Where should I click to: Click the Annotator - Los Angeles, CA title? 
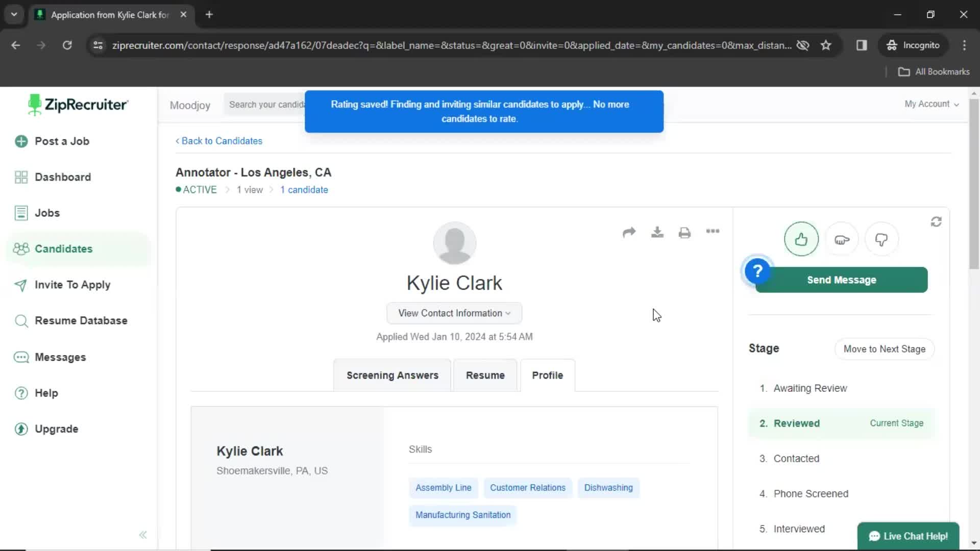253,172
